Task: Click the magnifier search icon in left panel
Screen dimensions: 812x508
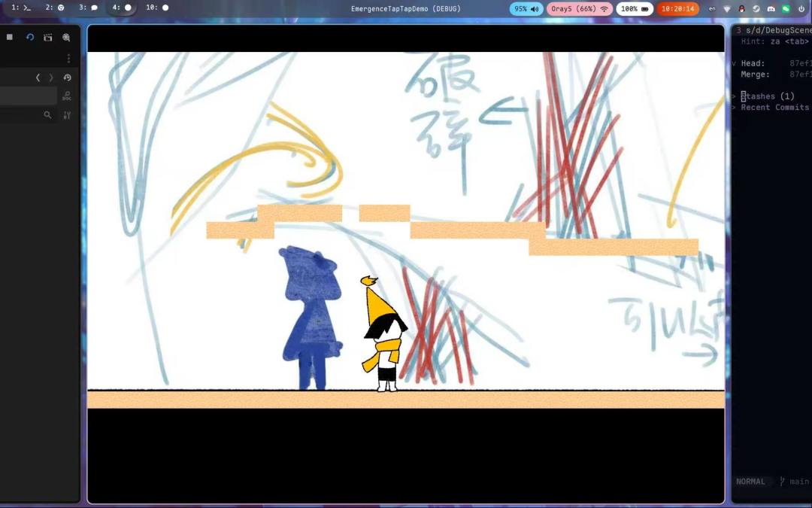Action: pyautogui.click(x=47, y=115)
